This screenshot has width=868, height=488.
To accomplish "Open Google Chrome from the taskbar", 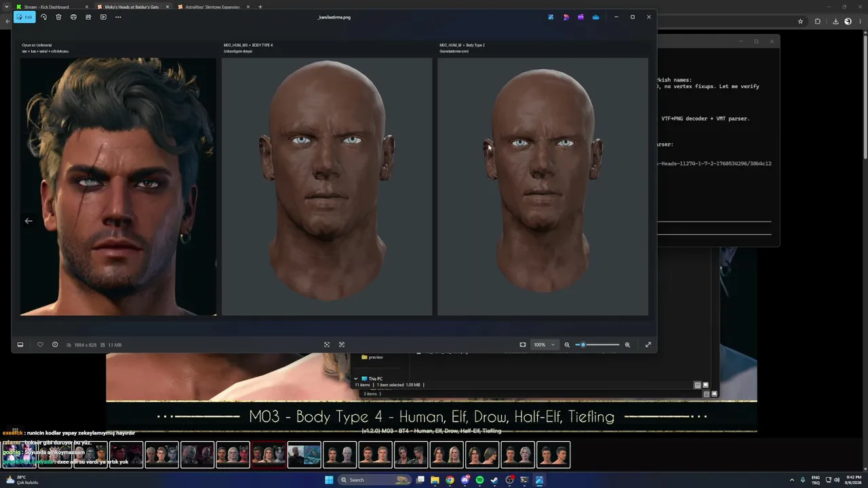I will tap(450, 480).
